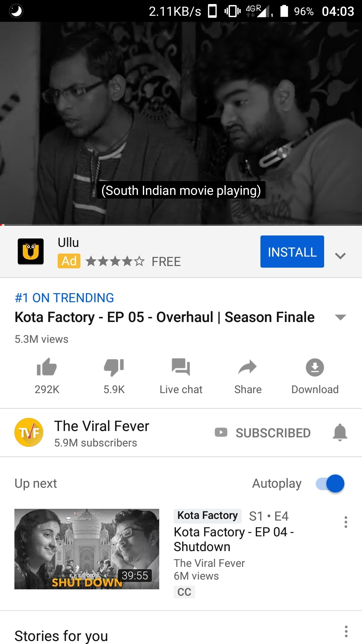Tap the Share arrow icon
362x644 pixels.
(248, 367)
